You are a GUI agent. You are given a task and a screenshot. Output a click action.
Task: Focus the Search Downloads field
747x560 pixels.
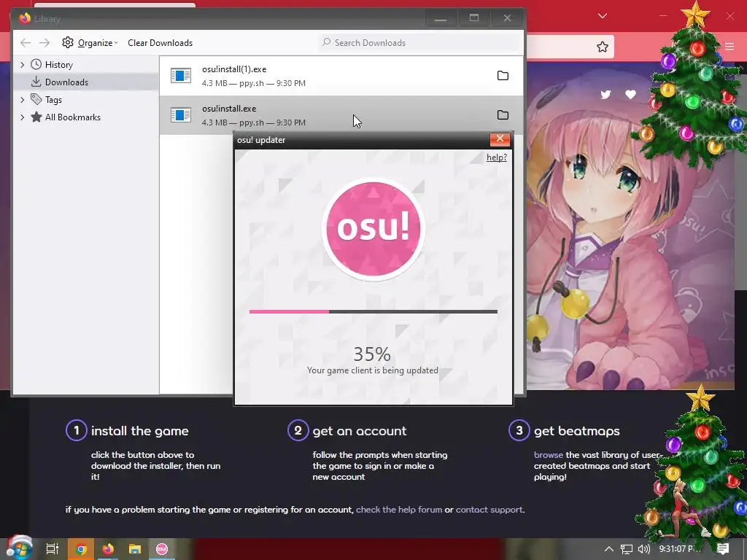tap(419, 43)
